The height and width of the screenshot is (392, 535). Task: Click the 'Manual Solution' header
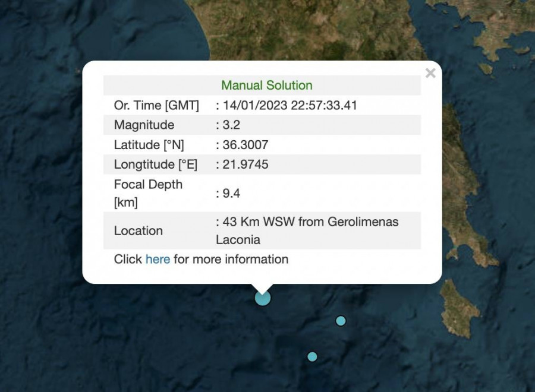(266, 86)
